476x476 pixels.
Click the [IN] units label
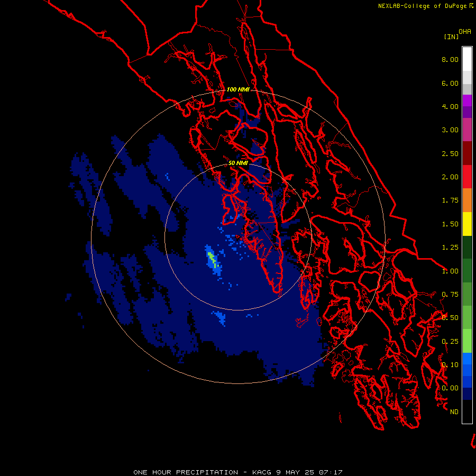click(451, 36)
